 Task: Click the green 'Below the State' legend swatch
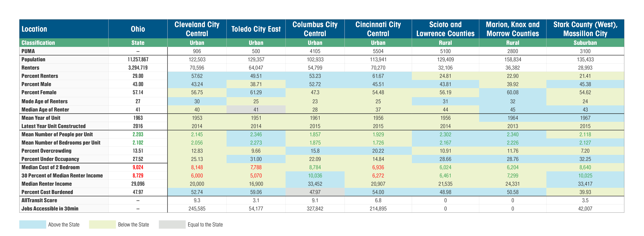102,225
